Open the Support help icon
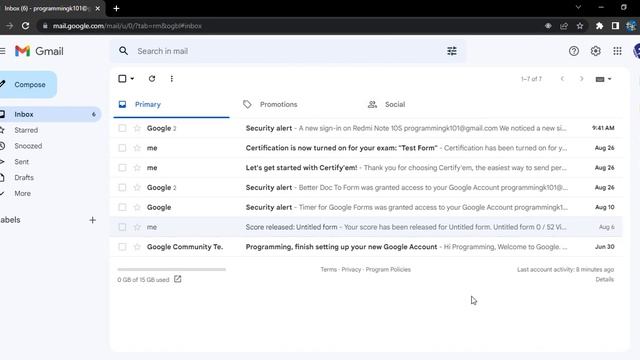The height and width of the screenshot is (360, 640). tap(573, 51)
